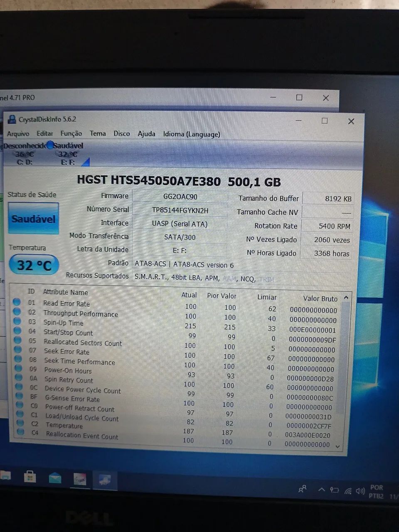Click status circle for Reallocated Sectors Count

(x=18, y=340)
